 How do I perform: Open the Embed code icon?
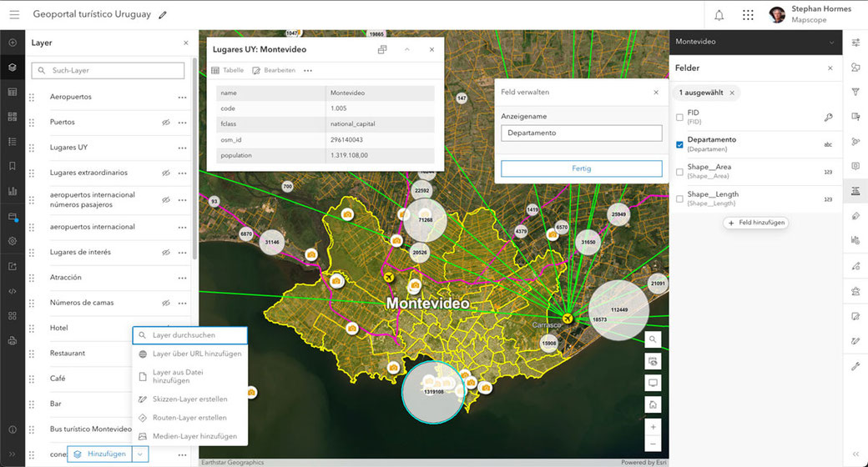click(13, 291)
